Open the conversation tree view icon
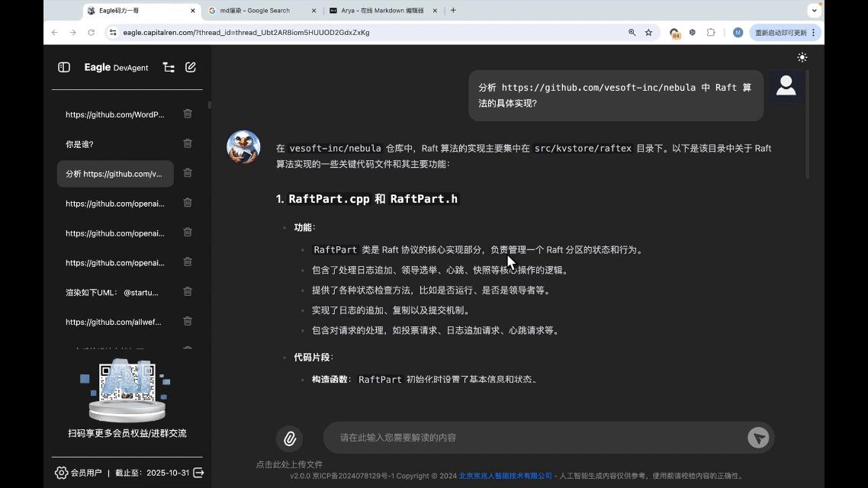Viewport: 868px width, 488px height. coord(169,67)
